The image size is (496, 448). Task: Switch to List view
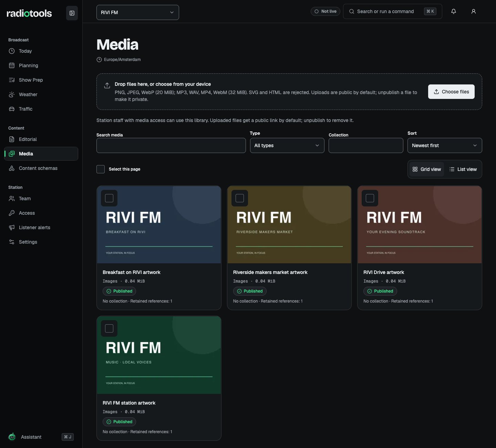(463, 169)
